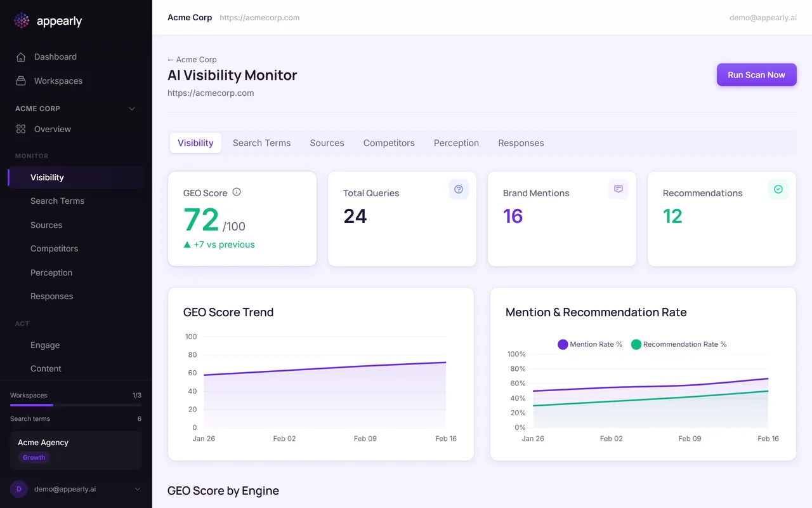Image resolution: width=812 pixels, height=508 pixels.
Task: Click the Workspaces usage progress bar
Action: (x=75, y=404)
